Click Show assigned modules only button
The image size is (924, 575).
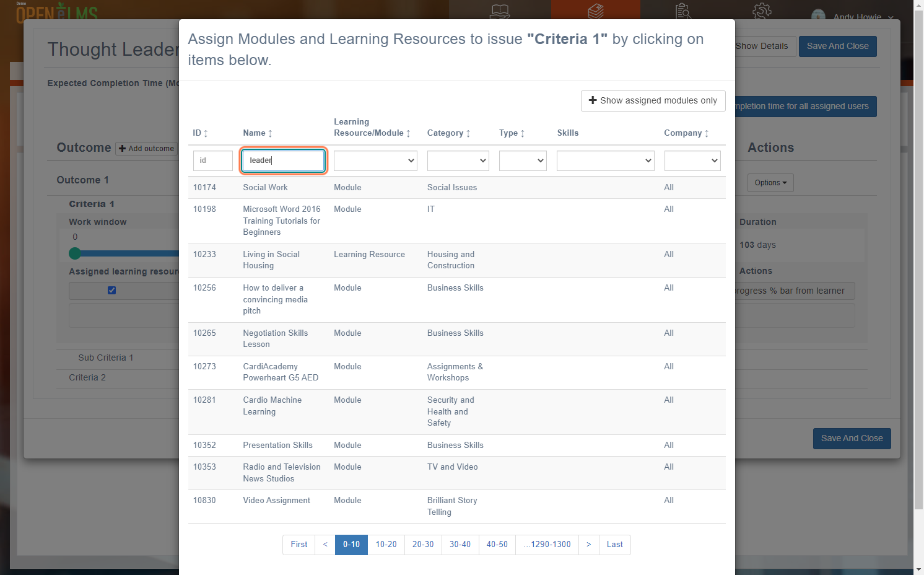coord(653,101)
